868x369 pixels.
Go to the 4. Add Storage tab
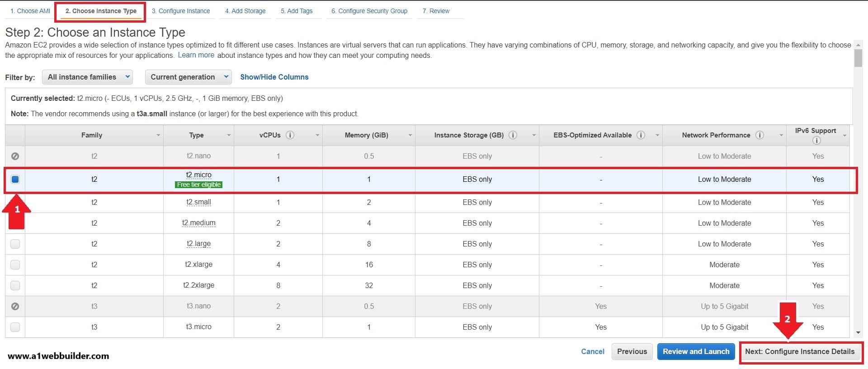click(245, 11)
